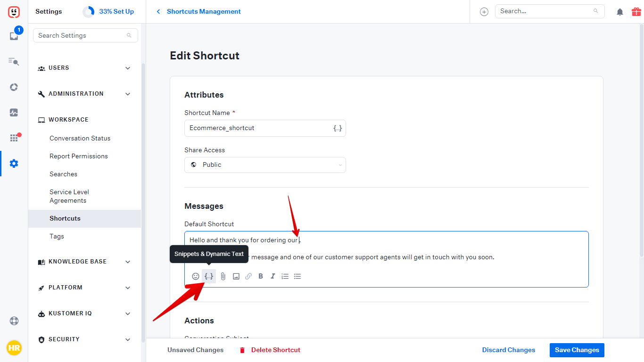The height and width of the screenshot is (362, 644).
Task: Open the help lifebuoy icon
Action: pyautogui.click(x=14, y=321)
